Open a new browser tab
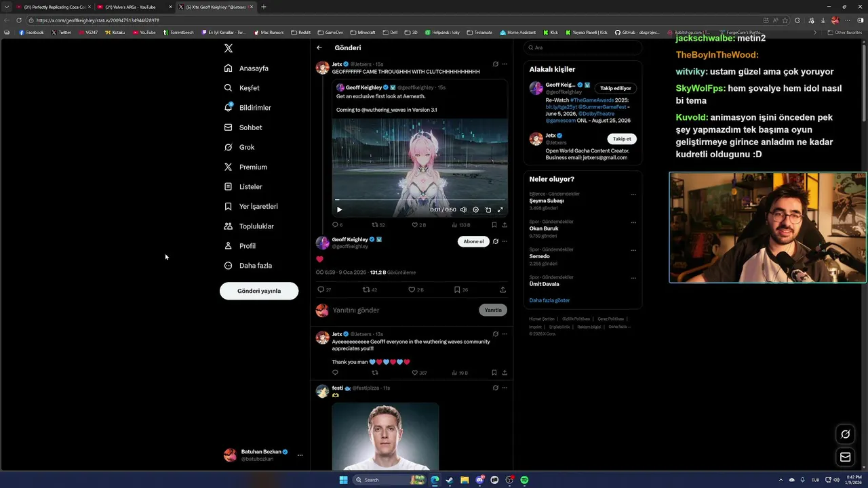 pyautogui.click(x=264, y=7)
